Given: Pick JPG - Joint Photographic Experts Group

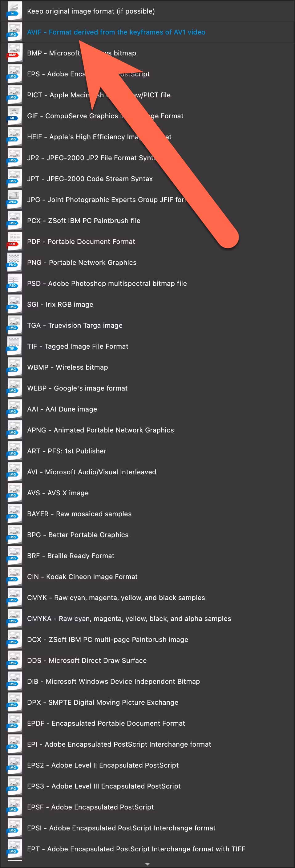Looking at the screenshot, I should pyautogui.click(x=147, y=200).
